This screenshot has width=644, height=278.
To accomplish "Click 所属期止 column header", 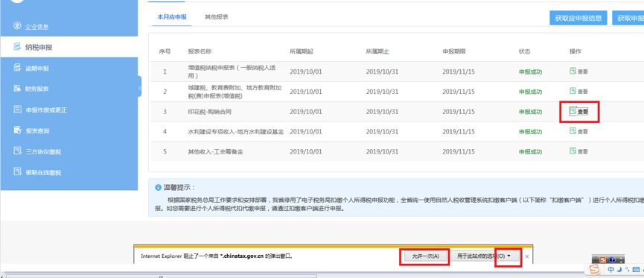I will pyautogui.click(x=378, y=51).
